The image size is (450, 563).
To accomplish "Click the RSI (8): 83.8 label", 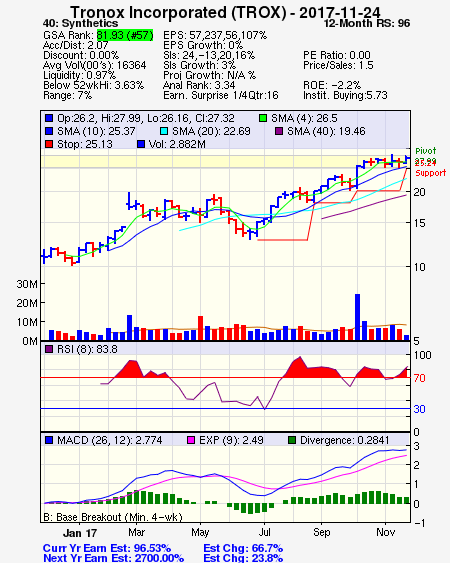I will [87, 349].
